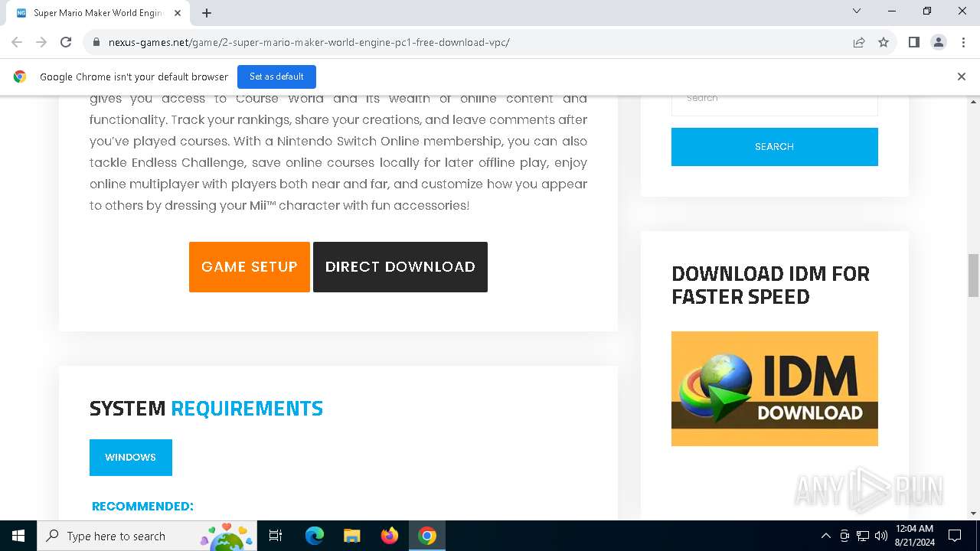This screenshot has height=551, width=980.
Task: Set Chrome as default browser
Action: coord(276,77)
